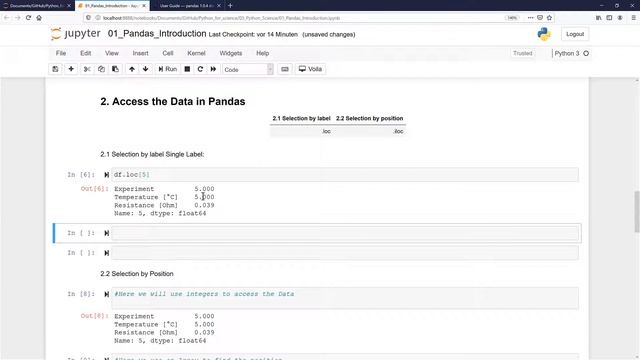Copy selected cells icon
This screenshot has width=640, height=360.
101,69
